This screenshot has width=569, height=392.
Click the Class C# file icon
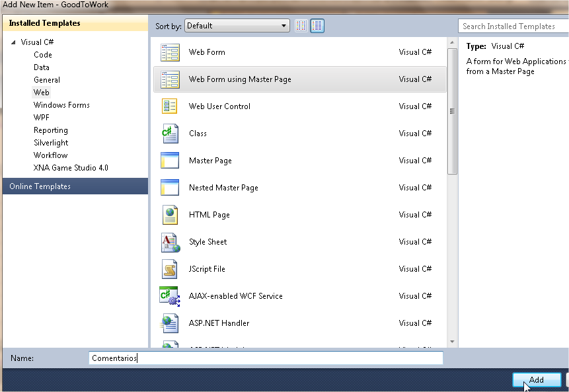(x=170, y=134)
